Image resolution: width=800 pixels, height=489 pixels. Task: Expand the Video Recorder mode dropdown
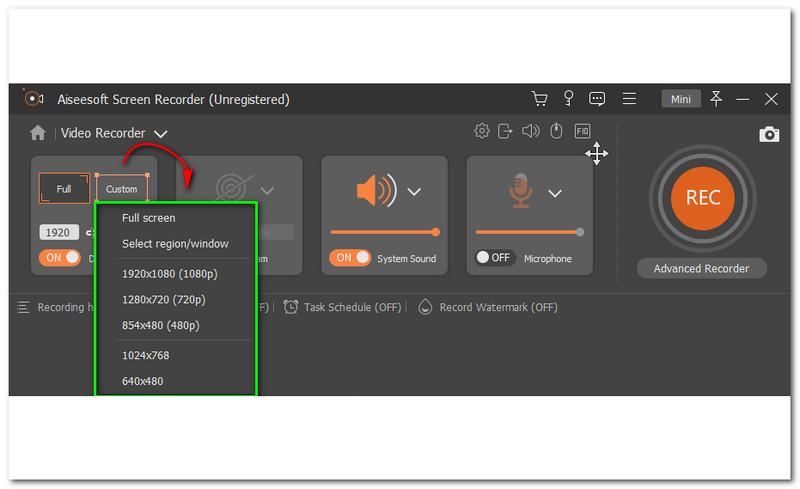[161, 134]
